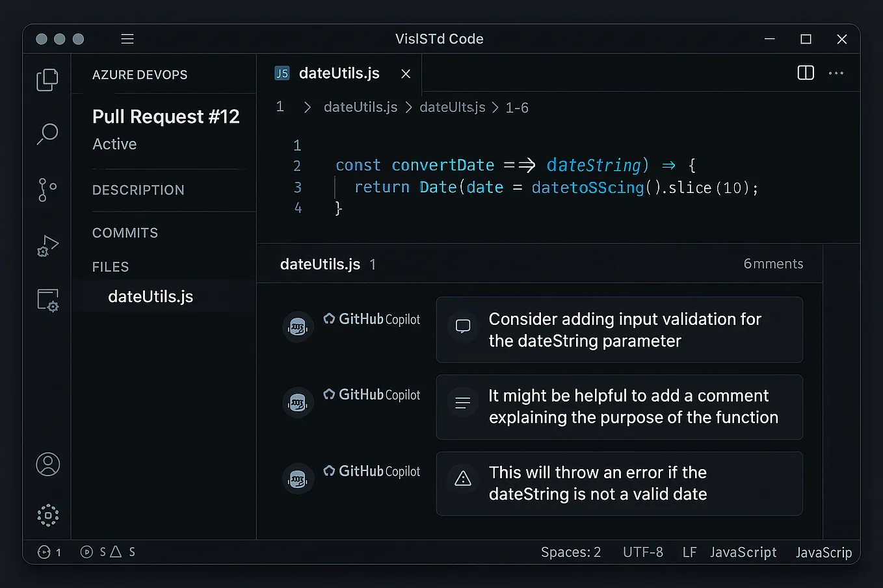Expand the COMMITS section
The image size is (883, 588).
125,233
